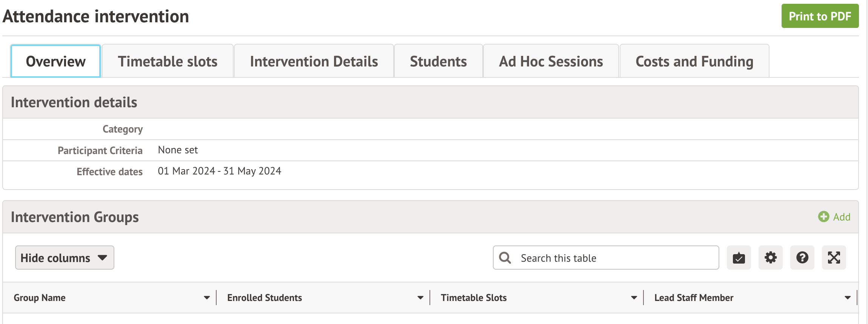Switch to the Timetable slots tab
The height and width of the screenshot is (324, 868).
[168, 62]
